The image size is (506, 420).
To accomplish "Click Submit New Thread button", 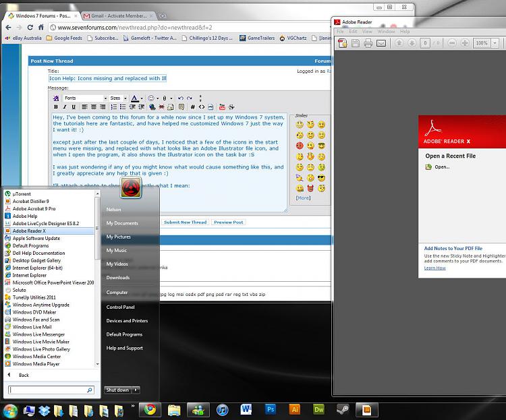I will pos(186,222).
